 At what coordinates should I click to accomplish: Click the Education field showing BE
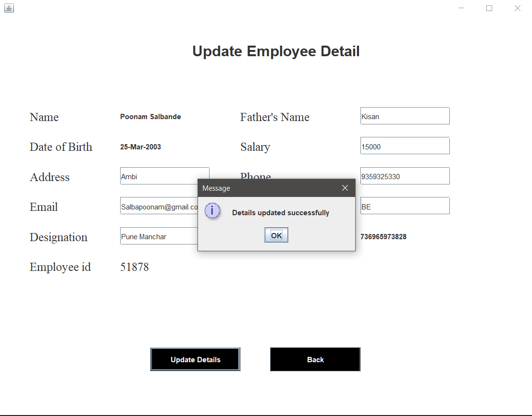pos(405,206)
